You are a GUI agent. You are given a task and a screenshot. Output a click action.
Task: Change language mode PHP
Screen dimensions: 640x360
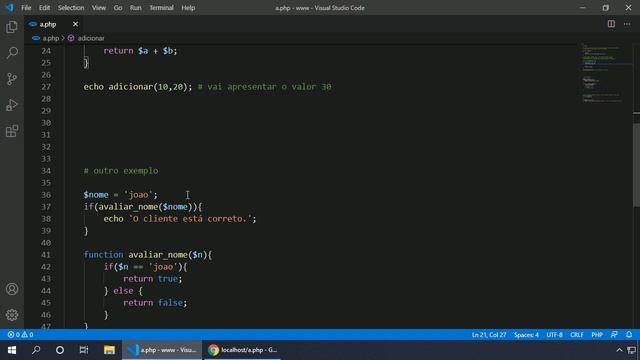tap(597, 335)
